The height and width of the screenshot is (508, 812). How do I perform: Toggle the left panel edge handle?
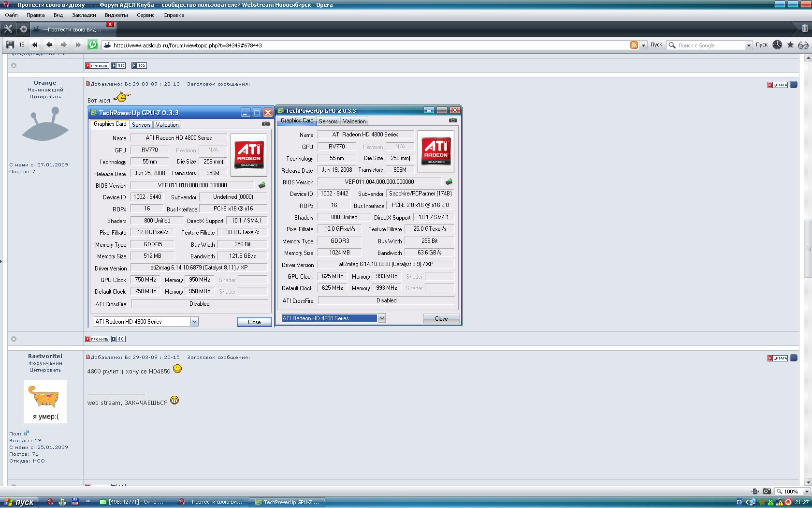pyautogui.click(x=1, y=261)
